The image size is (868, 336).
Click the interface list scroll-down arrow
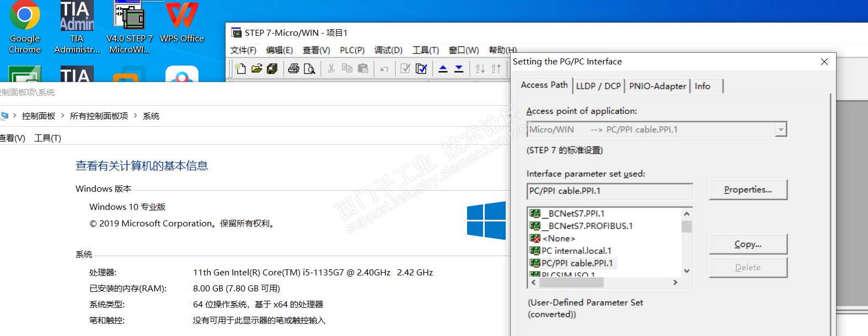point(687,270)
